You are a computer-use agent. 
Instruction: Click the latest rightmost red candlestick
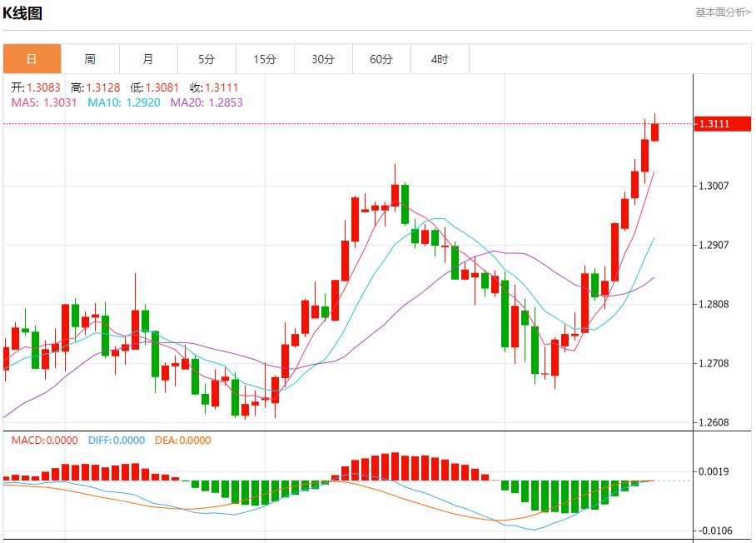coord(655,132)
